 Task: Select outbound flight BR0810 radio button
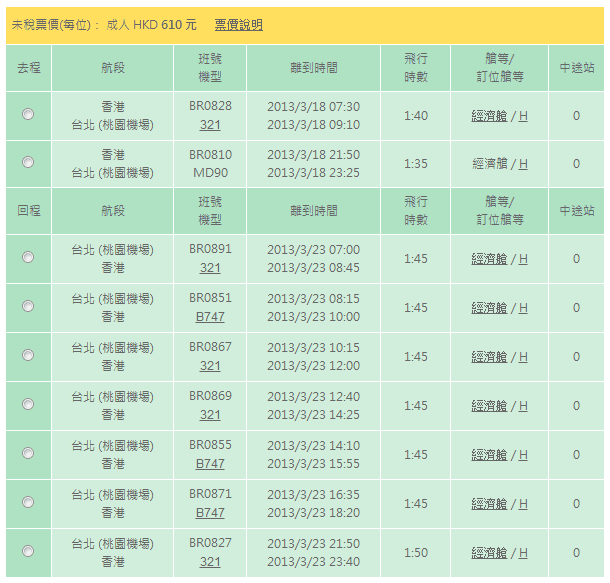click(28, 162)
